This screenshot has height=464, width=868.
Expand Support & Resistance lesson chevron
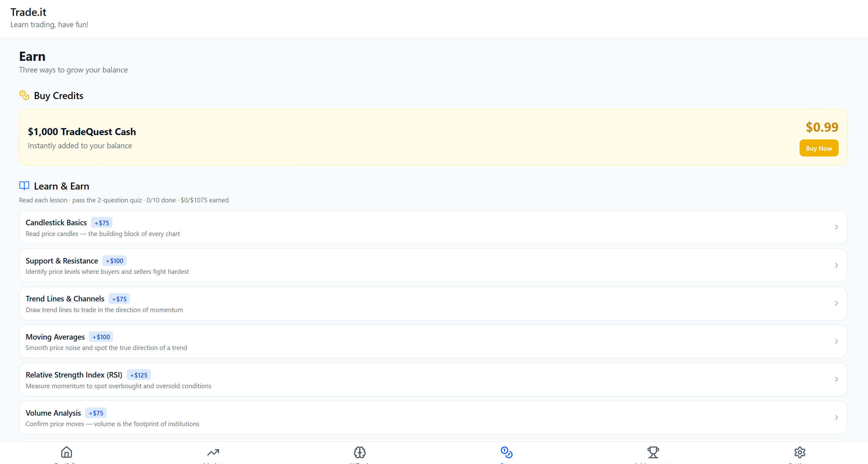[836, 265]
